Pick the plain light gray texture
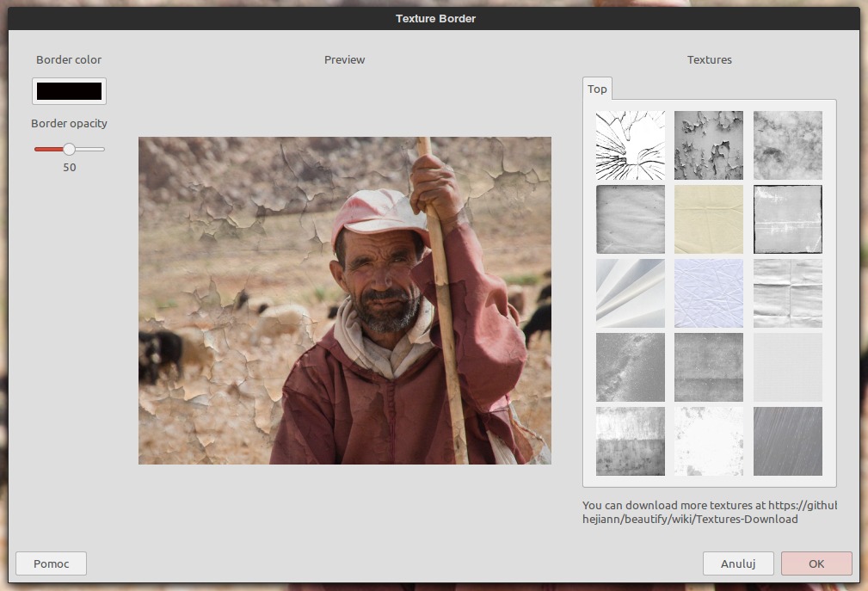 click(x=787, y=366)
